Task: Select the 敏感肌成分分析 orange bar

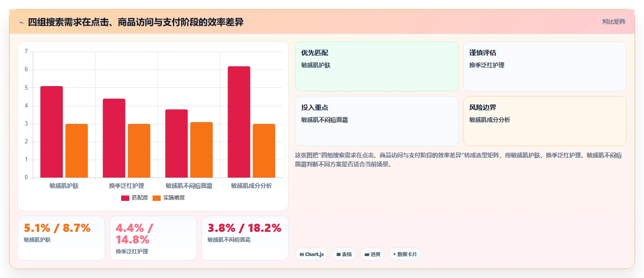Action: pos(264,151)
